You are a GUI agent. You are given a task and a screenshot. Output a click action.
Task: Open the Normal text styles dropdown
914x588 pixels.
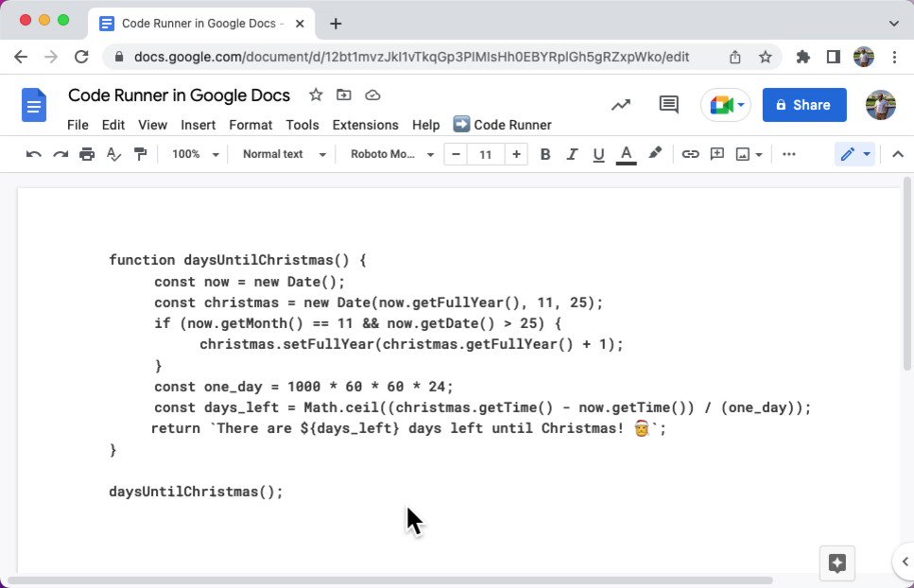[x=282, y=153]
